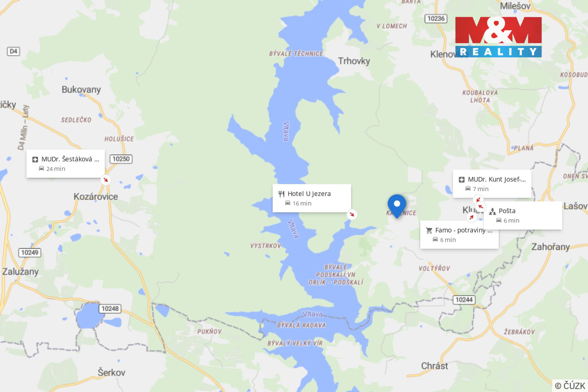Click the shopping cart icon for Famo
Viewport: 588px width, 392px height.
pyautogui.click(x=429, y=231)
